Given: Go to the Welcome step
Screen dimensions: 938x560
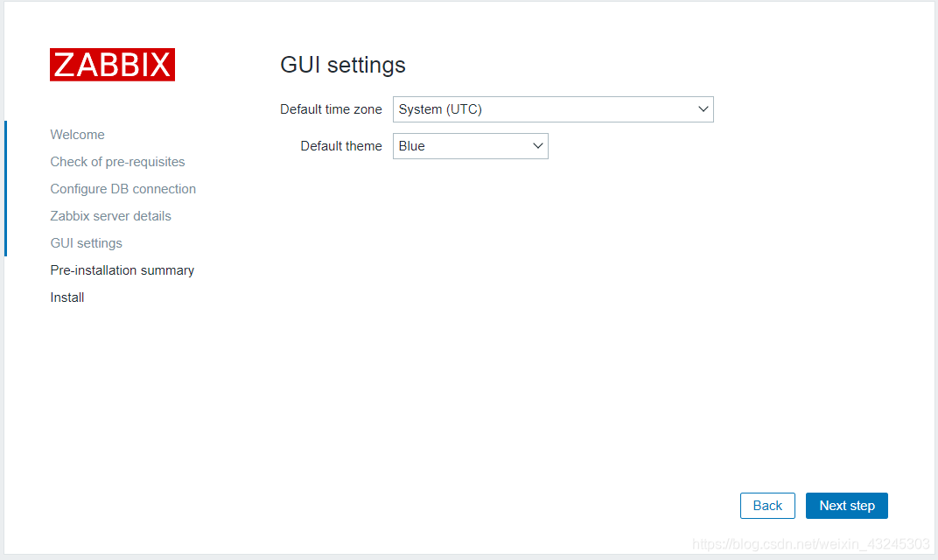Looking at the screenshot, I should [77, 134].
